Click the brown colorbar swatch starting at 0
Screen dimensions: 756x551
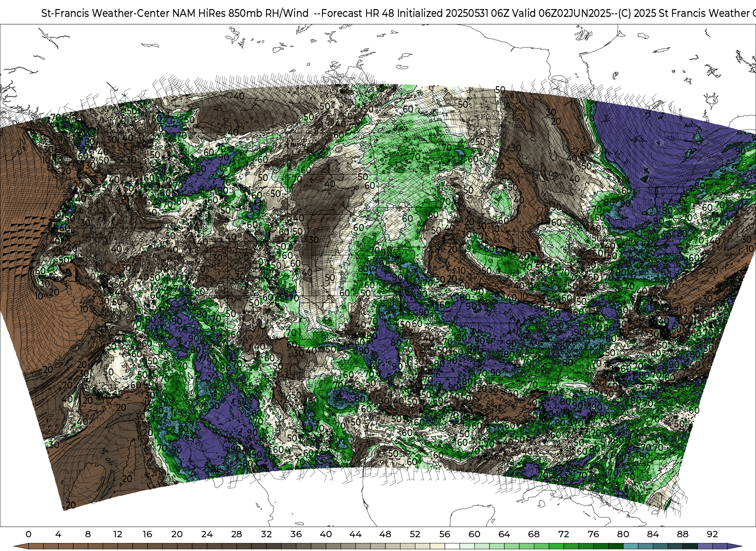36,546
